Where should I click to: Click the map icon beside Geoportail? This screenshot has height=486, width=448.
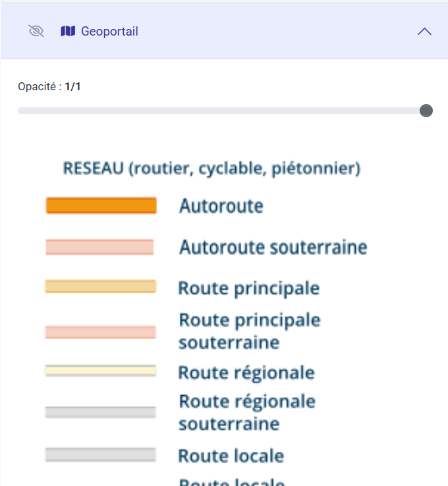(x=68, y=31)
